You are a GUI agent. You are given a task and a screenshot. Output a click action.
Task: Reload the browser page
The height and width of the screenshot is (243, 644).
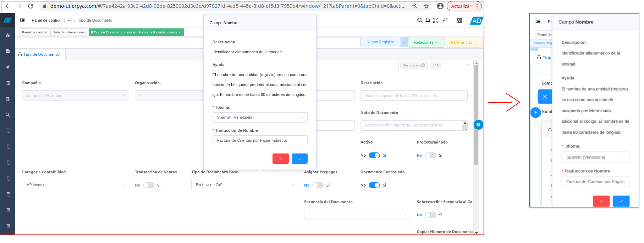tap(31, 6)
